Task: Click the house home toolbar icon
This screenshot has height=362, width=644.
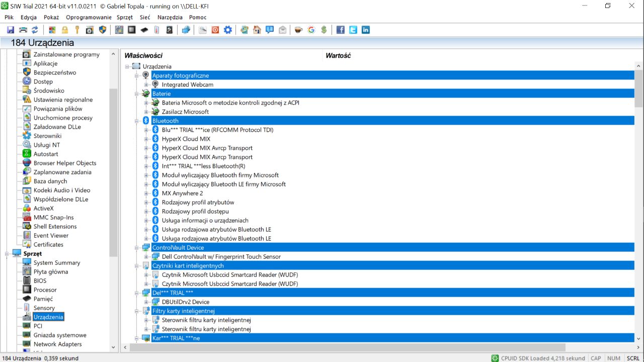Action: [257, 30]
